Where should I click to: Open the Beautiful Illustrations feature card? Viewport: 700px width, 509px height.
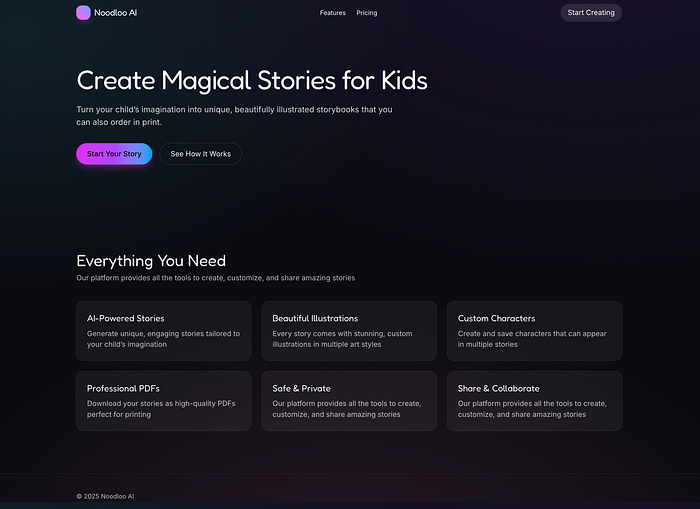pyautogui.click(x=349, y=331)
